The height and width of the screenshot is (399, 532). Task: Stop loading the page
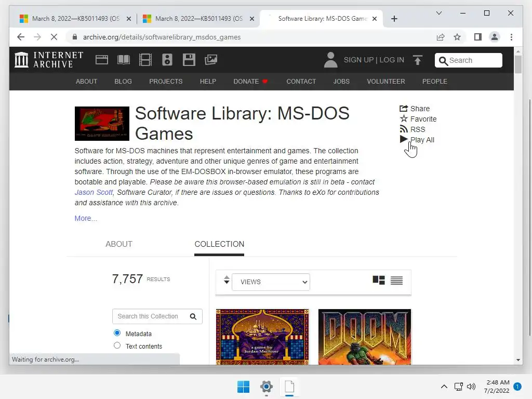pos(54,37)
